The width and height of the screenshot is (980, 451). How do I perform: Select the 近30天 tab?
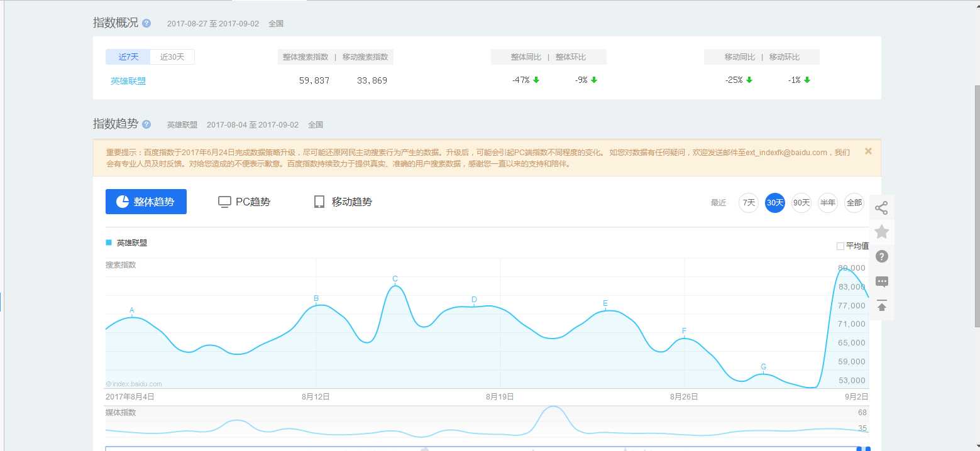pyautogui.click(x=172, y=57)
